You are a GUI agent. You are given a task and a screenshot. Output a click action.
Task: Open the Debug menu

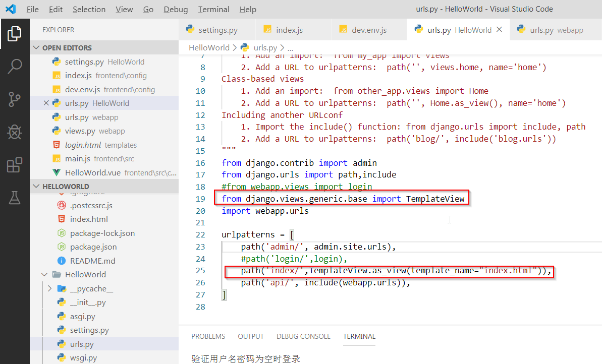click(175, 9)
